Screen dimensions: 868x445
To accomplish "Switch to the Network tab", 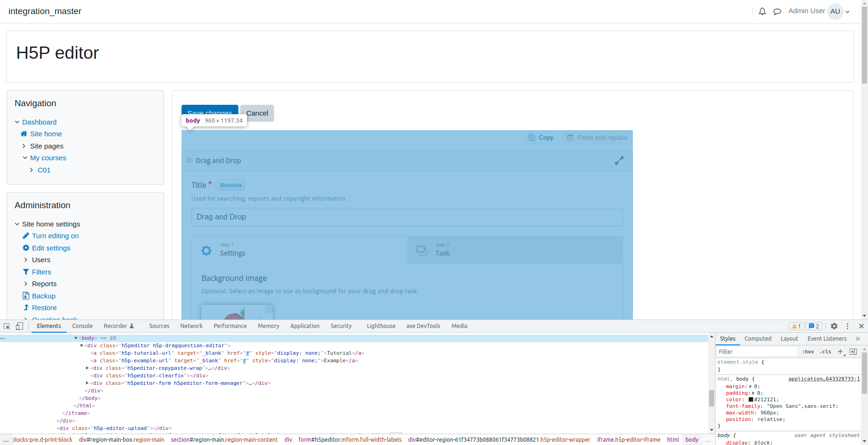I will (x=191, y=326).
